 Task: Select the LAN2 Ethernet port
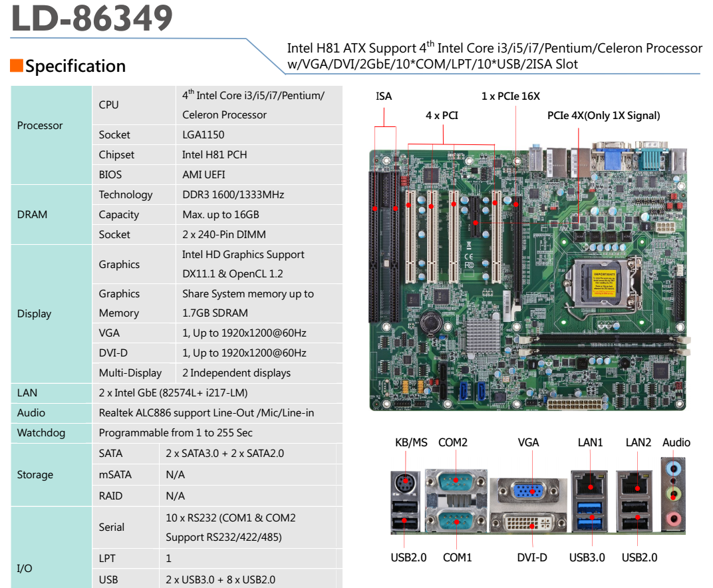(637, 486)
